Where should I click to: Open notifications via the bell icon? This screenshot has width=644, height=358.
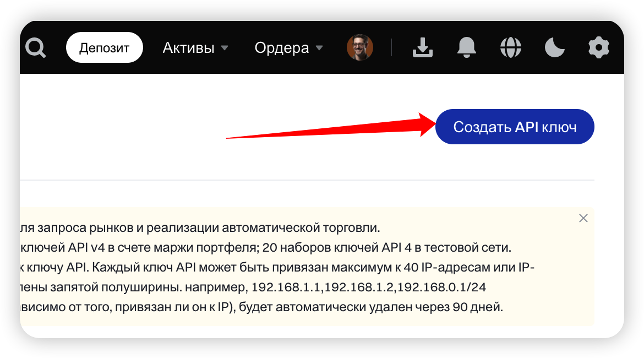[467, 48]
